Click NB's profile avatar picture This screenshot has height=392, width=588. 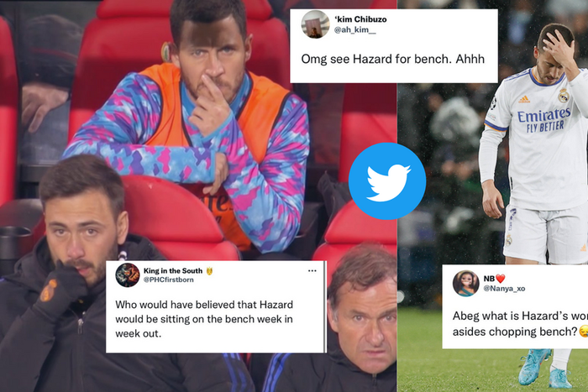[x=465, y=283]
